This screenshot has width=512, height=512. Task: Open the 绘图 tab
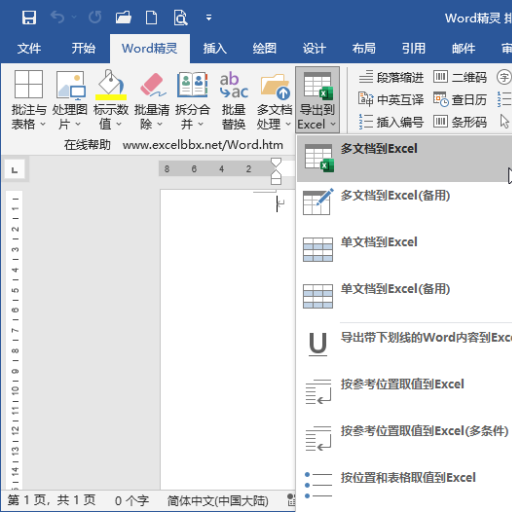coord(264,49)
